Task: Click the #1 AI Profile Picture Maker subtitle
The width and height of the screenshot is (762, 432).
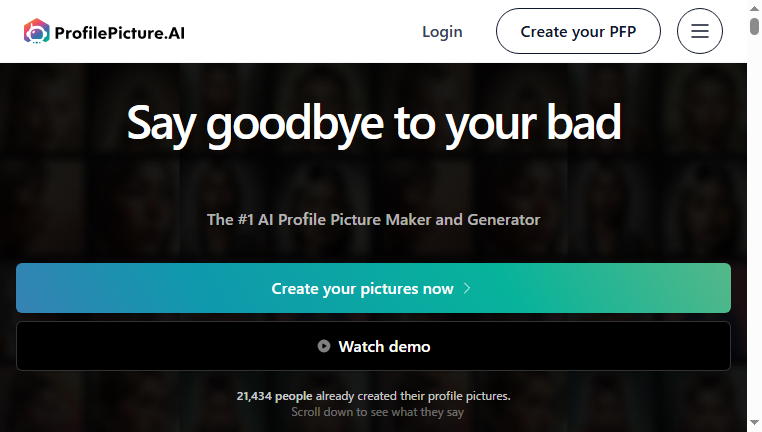Action: [x=373, y=220]
